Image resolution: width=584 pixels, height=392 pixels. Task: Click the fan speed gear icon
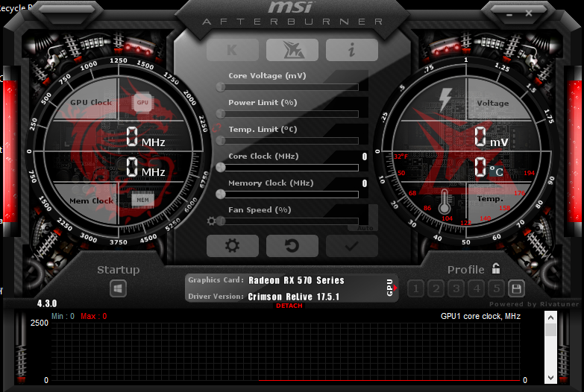211,221
